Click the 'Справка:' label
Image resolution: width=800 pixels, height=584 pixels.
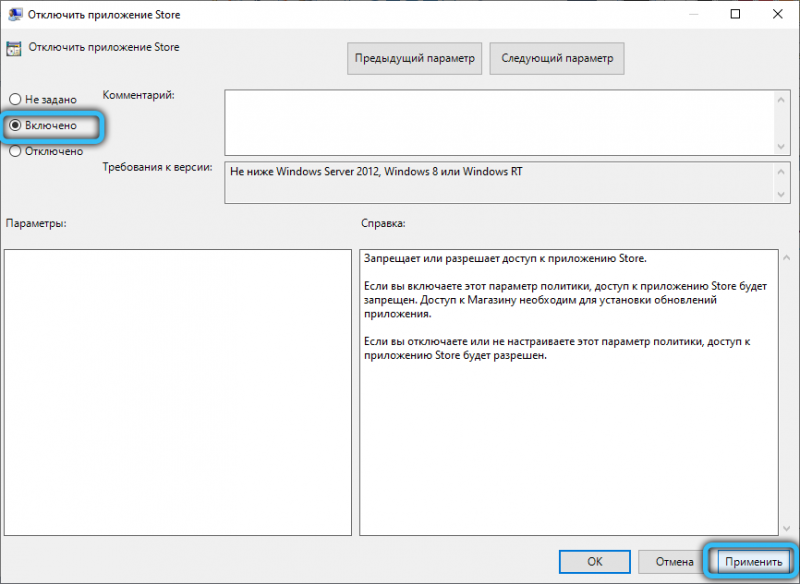pos(383,223)
